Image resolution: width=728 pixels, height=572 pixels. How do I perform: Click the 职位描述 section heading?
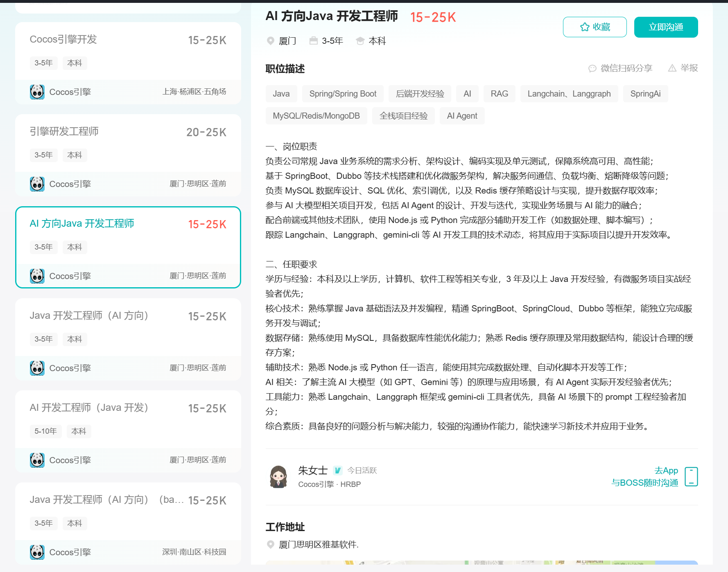(x=285, y=69)
